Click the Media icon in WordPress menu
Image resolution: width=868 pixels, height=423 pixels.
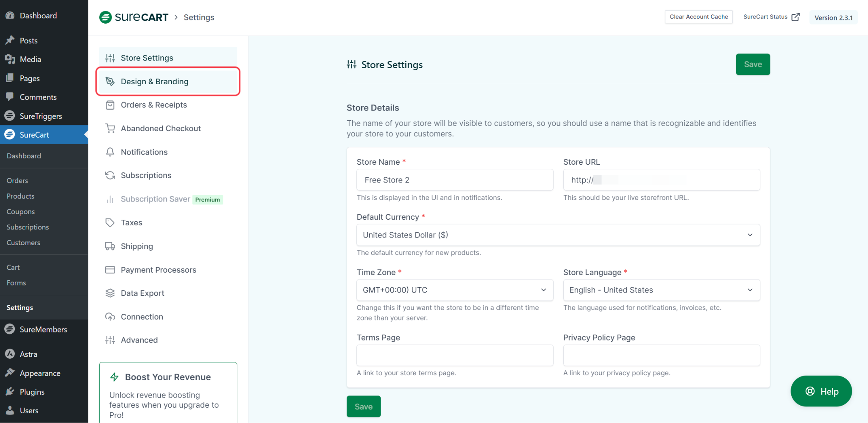coord(10,59)
